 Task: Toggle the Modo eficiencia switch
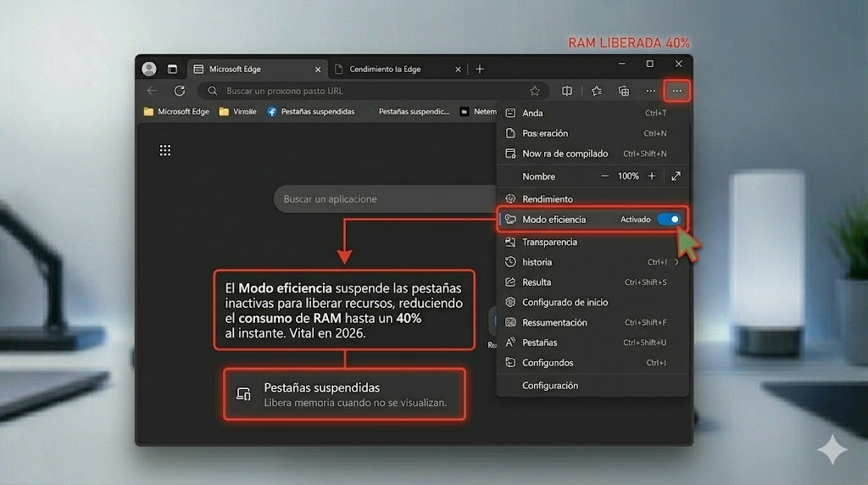[669, 220]
